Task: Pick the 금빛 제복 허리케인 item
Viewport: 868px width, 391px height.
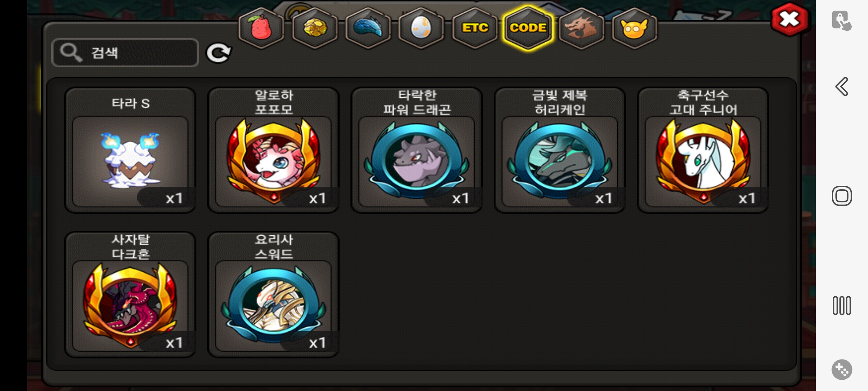Action: (560, 150)
